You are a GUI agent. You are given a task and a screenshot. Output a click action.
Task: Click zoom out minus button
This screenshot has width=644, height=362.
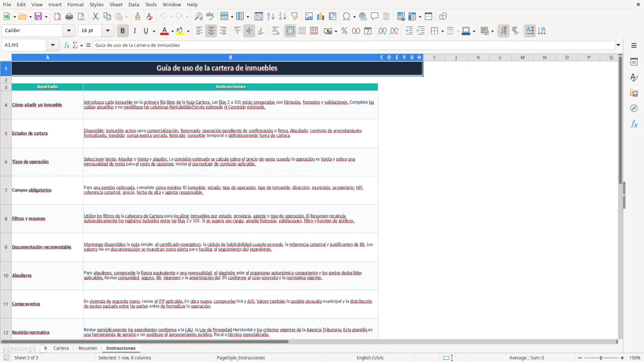tap(580, 358)
